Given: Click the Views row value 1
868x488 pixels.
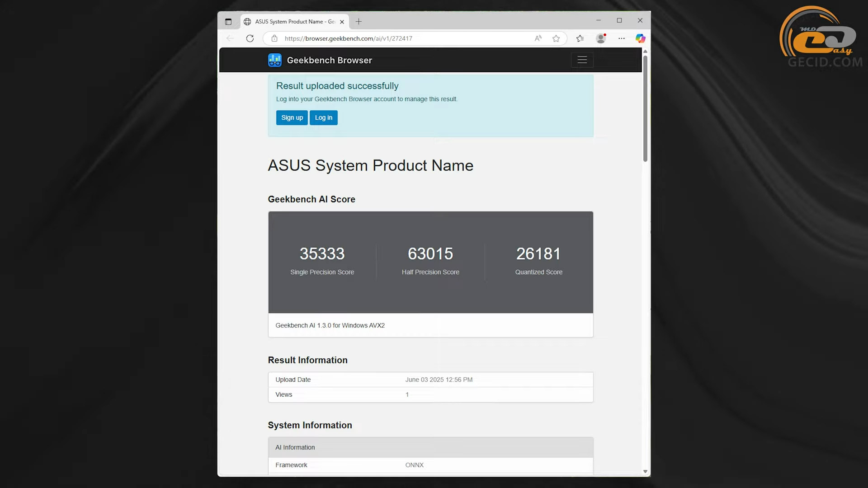Looking at the screenshot, I should 407,394.
